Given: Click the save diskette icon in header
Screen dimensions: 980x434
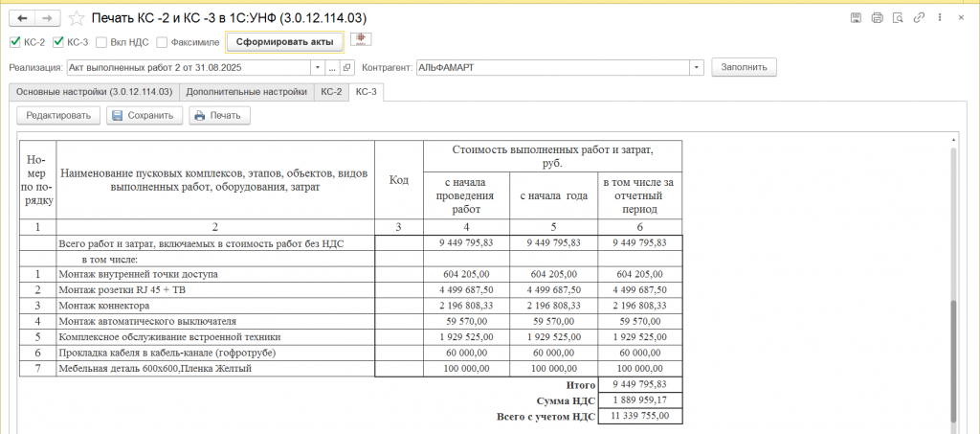Looking at the screenshot, I should (857, 18).
